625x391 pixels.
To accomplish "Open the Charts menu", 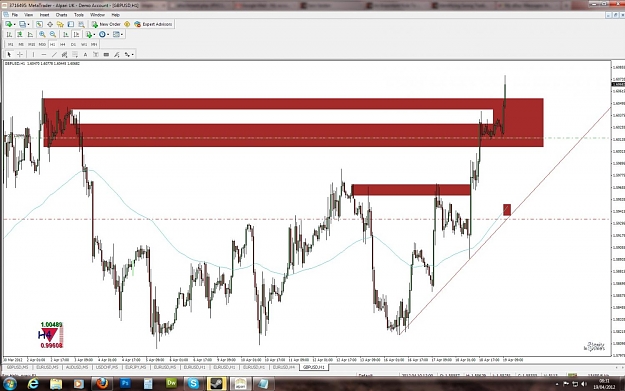I will pyautogui.click(x=61, y=15).
